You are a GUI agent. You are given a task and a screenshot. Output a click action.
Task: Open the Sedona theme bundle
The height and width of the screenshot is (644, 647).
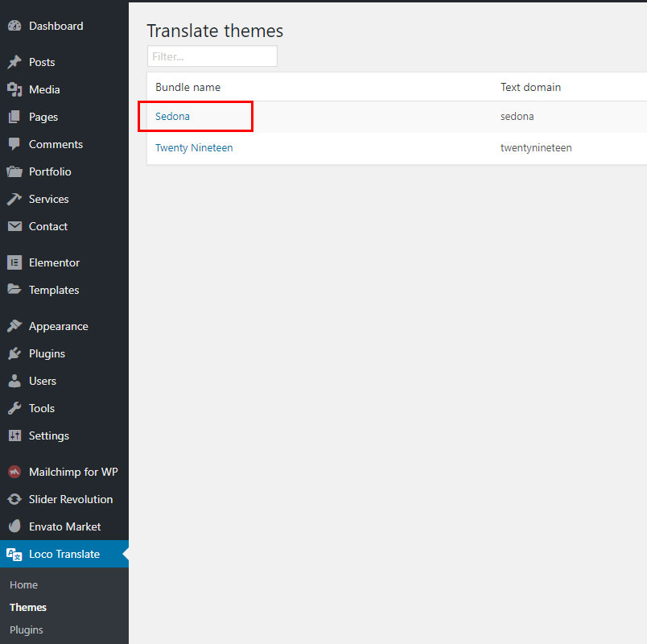172,117
